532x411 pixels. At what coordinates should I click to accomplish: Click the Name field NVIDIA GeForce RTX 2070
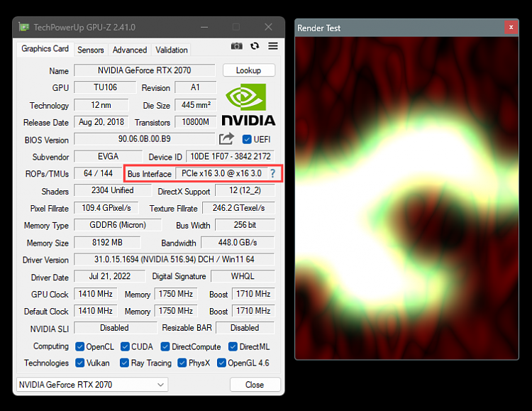pos(145,70)
